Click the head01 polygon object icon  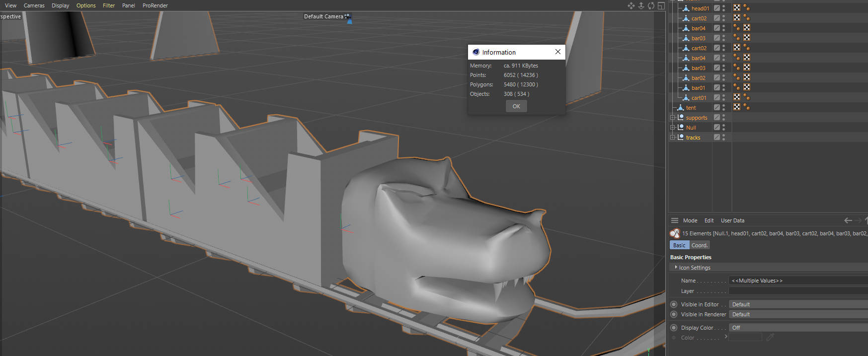click(x=686, y=8)
